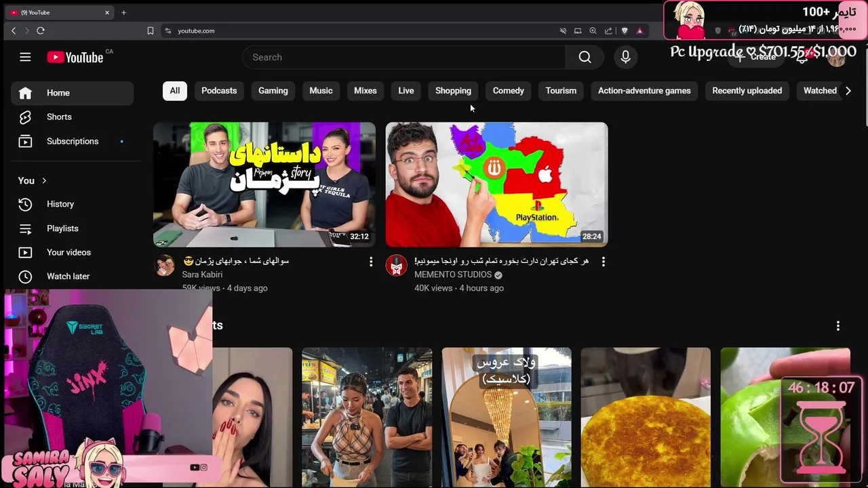868x488 pixels.
Task: Open Shorts in the sidebar
Action: [x=72, y=117]
